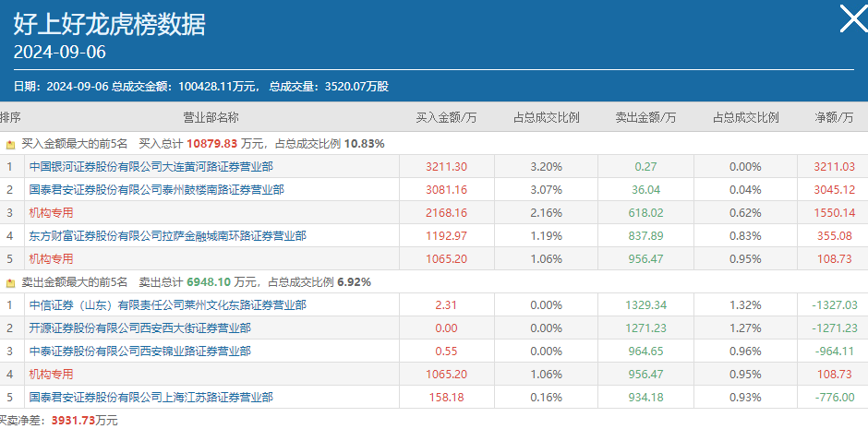Click buy amount 2.31

coord(447,304)
